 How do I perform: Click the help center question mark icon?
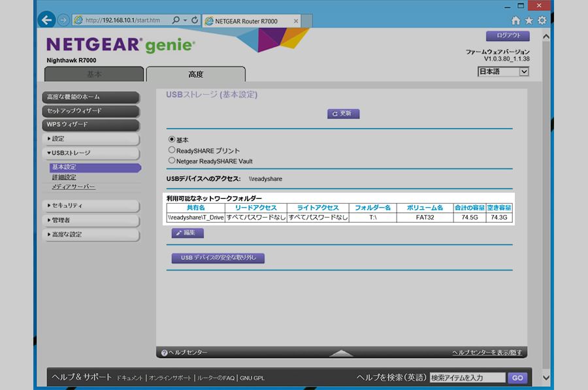point(165,353)
